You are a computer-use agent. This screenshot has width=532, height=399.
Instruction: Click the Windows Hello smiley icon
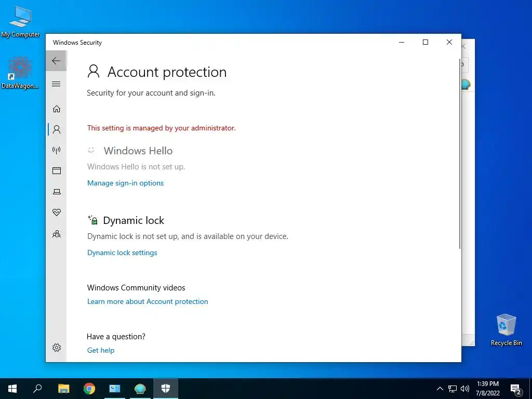(x=91, y=150)
